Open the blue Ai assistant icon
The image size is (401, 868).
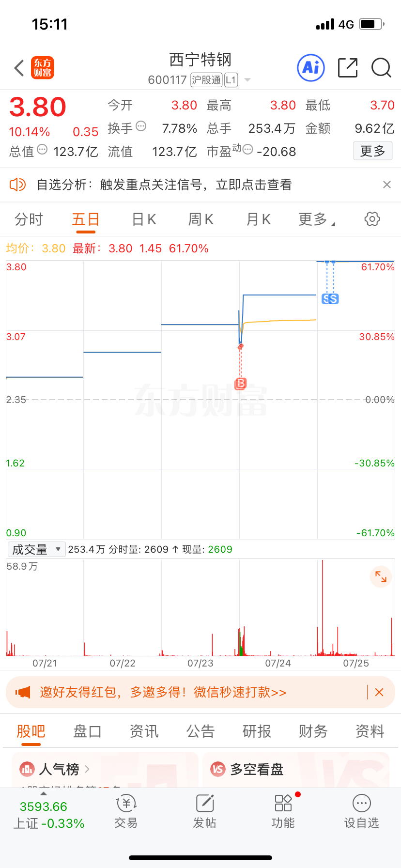tap(310, 68)
